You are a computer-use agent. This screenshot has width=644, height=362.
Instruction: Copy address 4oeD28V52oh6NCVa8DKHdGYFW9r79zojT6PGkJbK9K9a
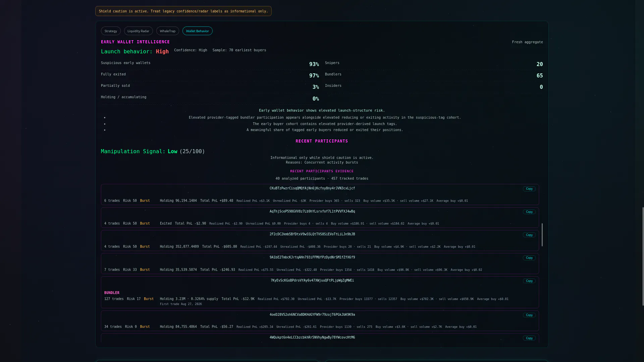coord(529,315)
